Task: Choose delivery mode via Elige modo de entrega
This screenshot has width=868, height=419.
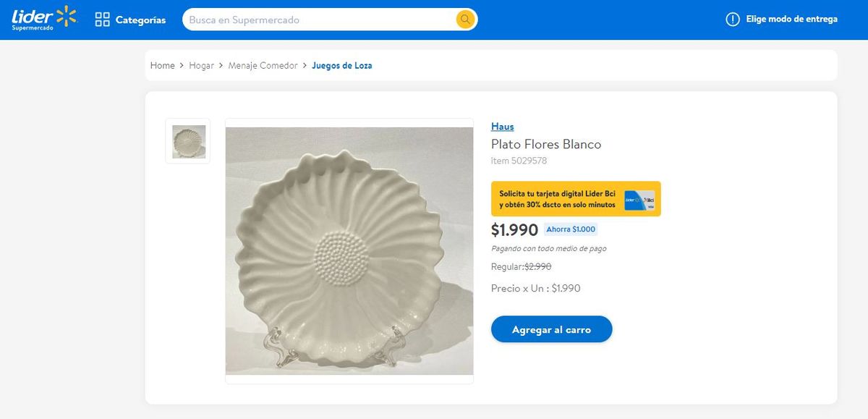Action: [791, 20]
